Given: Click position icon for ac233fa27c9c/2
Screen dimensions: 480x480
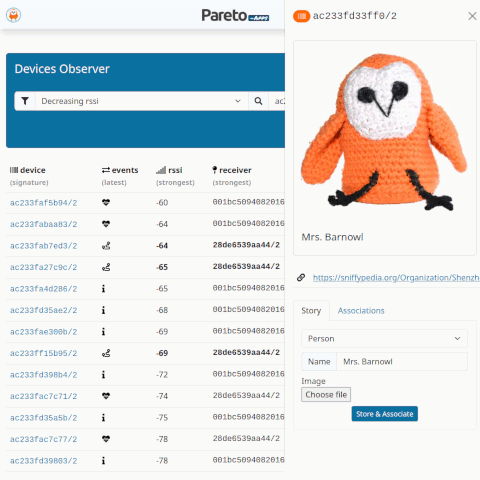Looking at the screenshot, I should coord(106,267).
